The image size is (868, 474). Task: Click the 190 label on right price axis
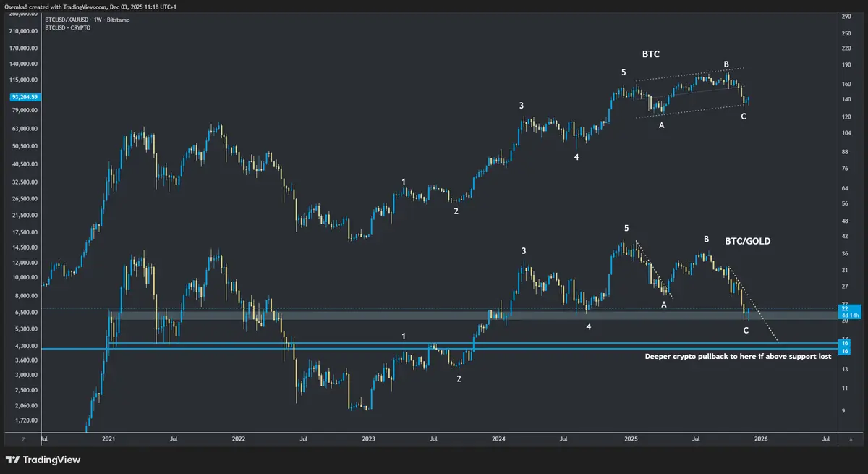[847, 64]
